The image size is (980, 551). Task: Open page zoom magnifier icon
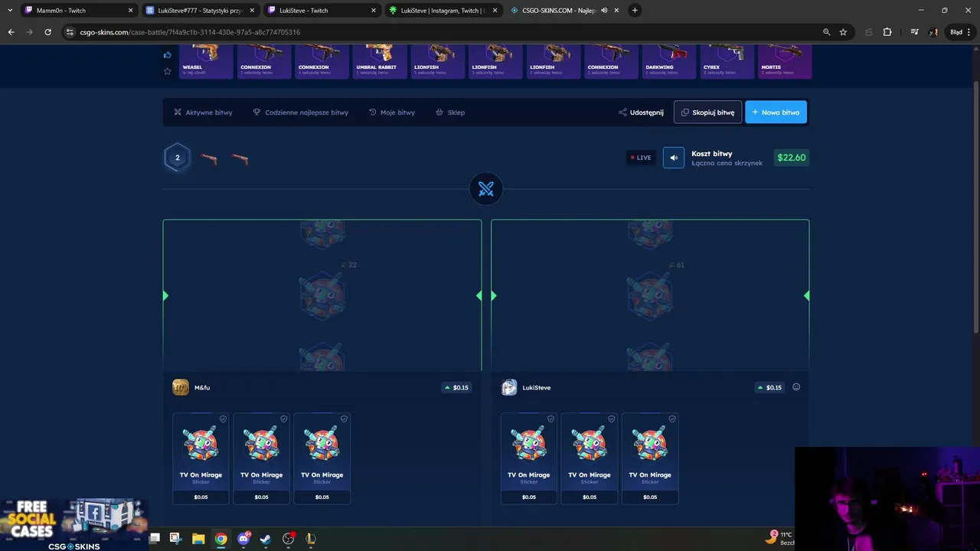pyautogui.click(x=826, y=32)
